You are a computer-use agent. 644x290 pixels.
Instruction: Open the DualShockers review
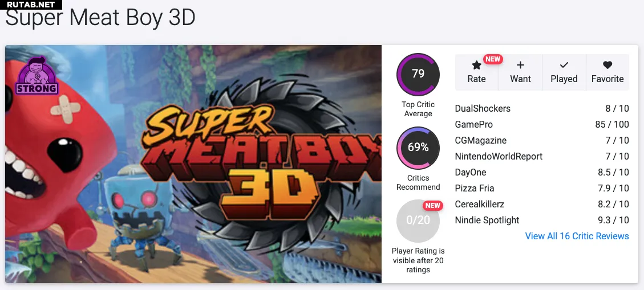coord(483,108)
